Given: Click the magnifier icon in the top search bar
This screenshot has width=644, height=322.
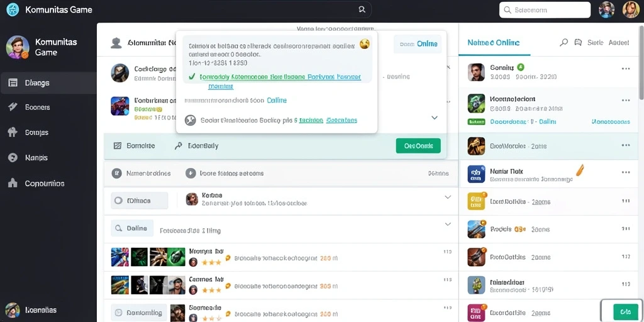Looking at the screenshot, I should (362, 9).
